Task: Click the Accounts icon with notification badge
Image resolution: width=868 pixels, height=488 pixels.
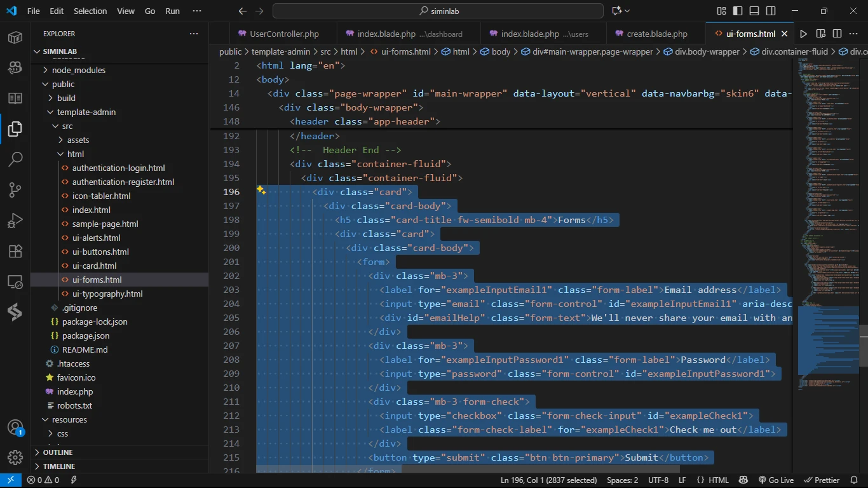Action: click(x=15, y=428)
